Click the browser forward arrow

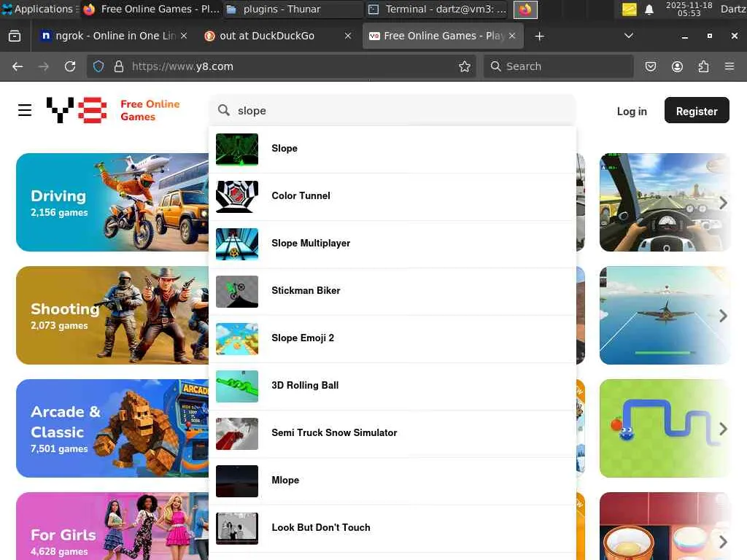[43, 66]
